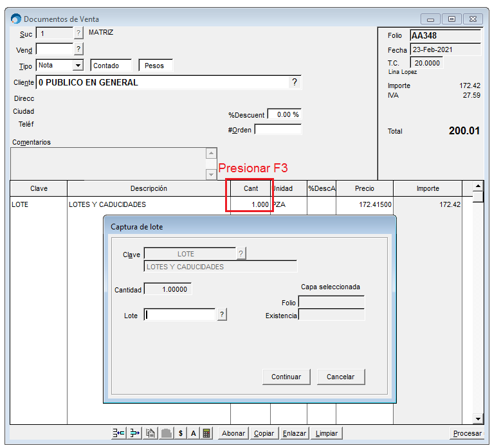The width and height of the screenshot is (492, 448).
Task: Click the Fecha field 23-Feb-2021
Action: (x=446, y=49)
